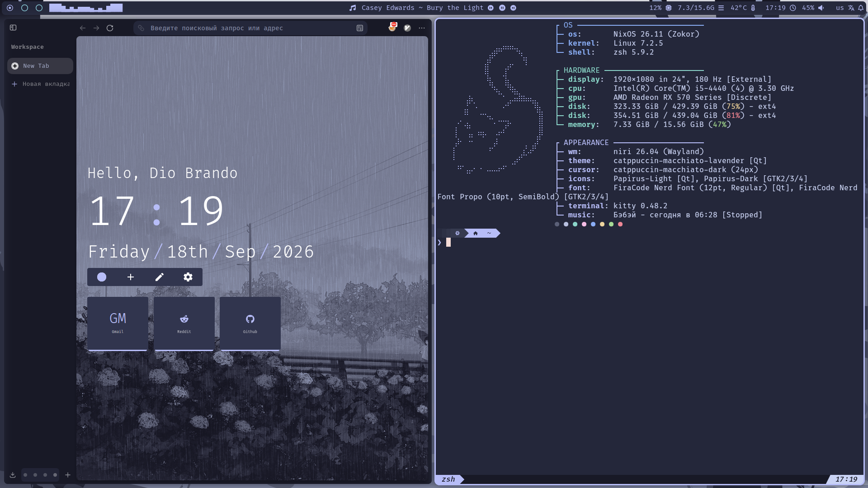
Task: Select the New Tab sidebar entry
Action: tap(40, 66)
